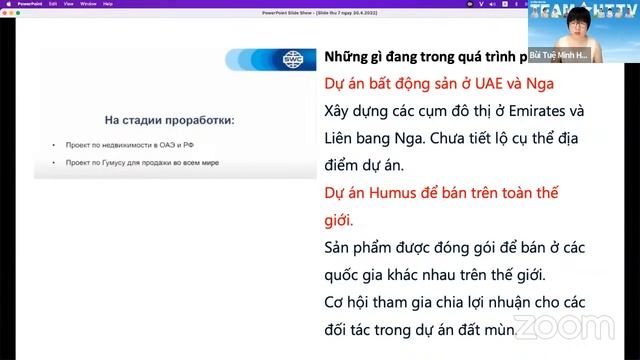Image resolution: width=640 pixels, height=360 pixels.
Task: Click the round dark status icon left of V
Action: [470, 4]
